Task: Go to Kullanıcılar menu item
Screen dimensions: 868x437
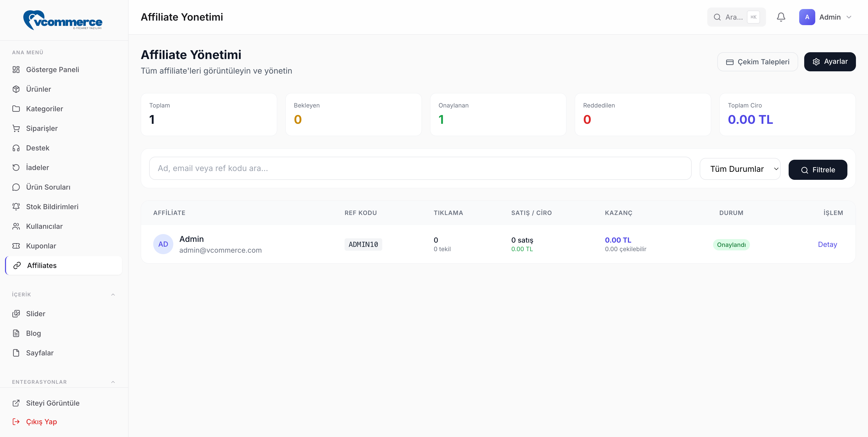Action: (44, 227)
